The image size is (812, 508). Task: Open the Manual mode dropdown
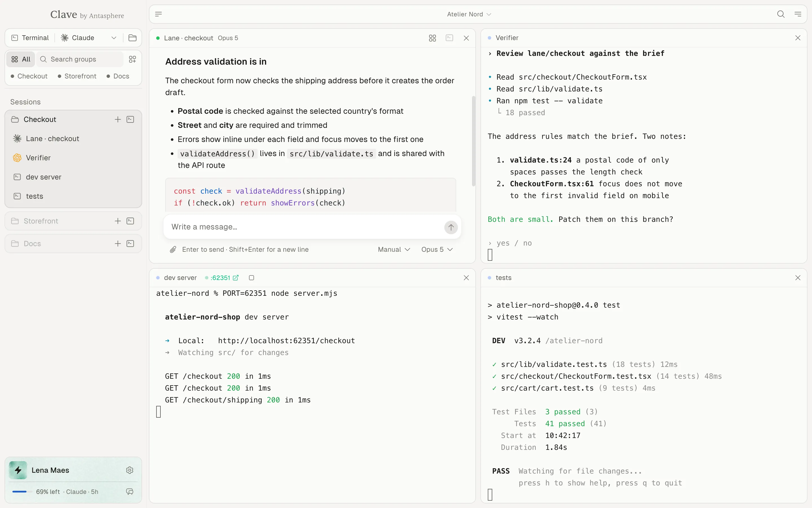click(x=394, y=249)
